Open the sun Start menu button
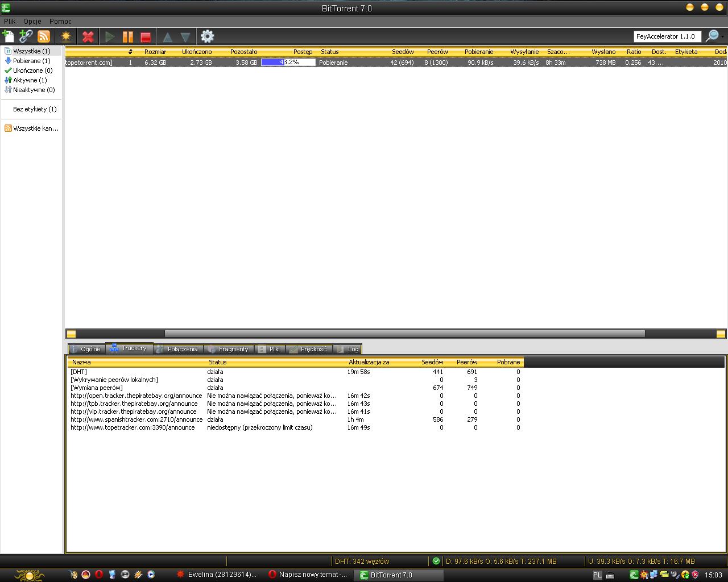728x582 pixels. tap(30, 575)
